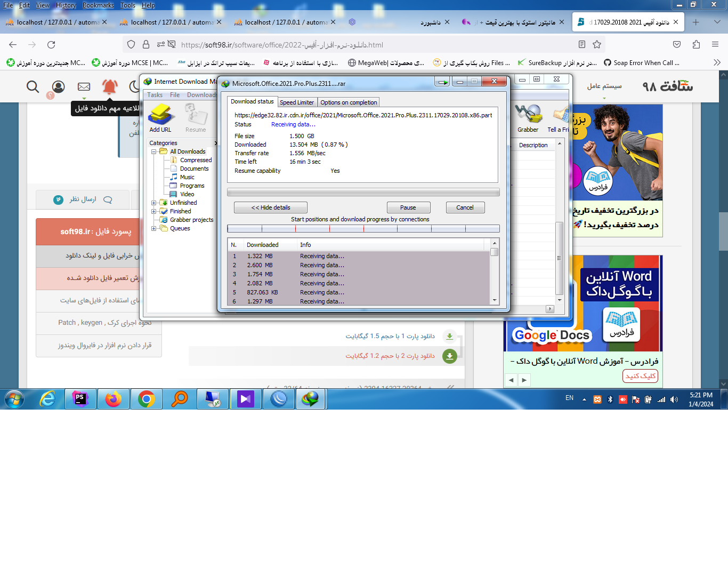Click the IDM taskbar icon

(x=311, y=399)
